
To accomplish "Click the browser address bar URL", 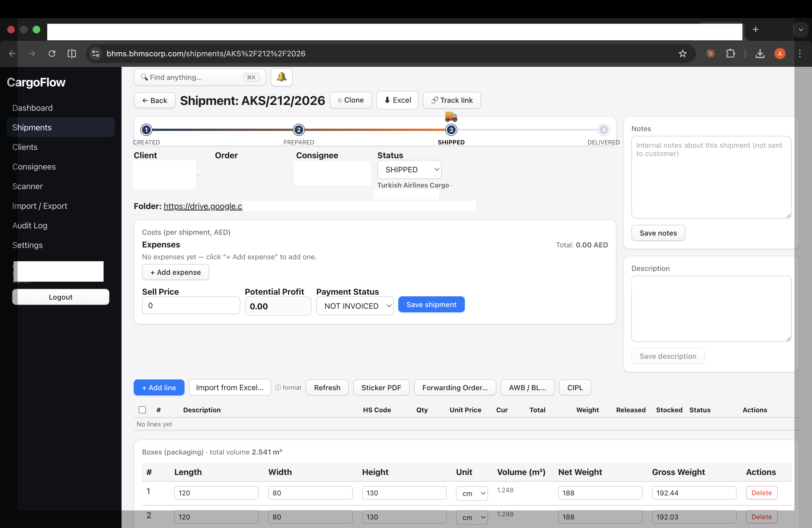I will point(206,54).
